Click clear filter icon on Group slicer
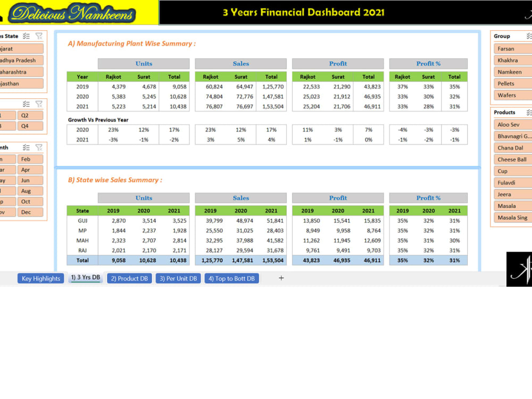Image resolution: width=532 pixels, height=399 pixels. [531, 37]
